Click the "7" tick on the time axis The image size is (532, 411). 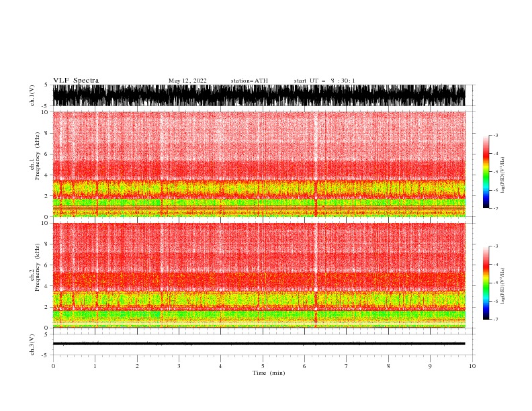pyautogui.click(x=347, y=366)
